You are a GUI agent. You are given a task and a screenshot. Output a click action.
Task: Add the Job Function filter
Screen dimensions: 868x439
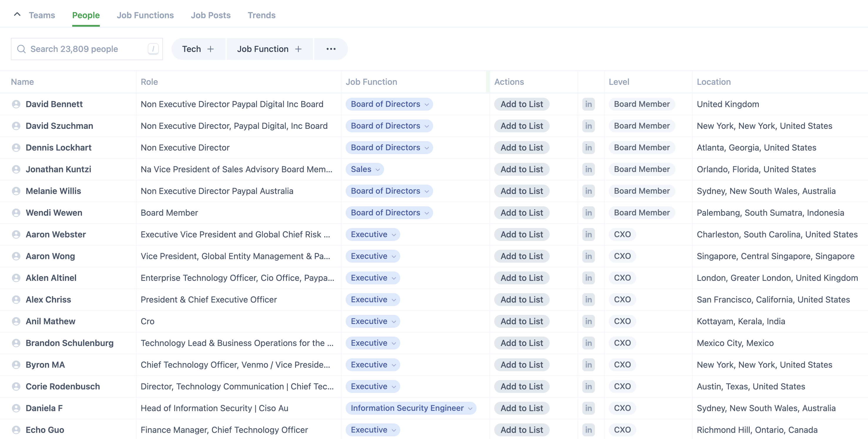[x=270, y=49]
